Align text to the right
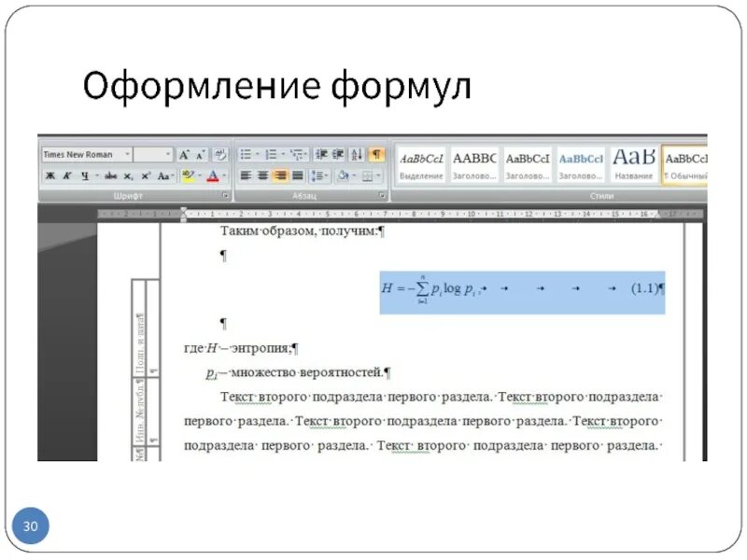 [280, 175]
